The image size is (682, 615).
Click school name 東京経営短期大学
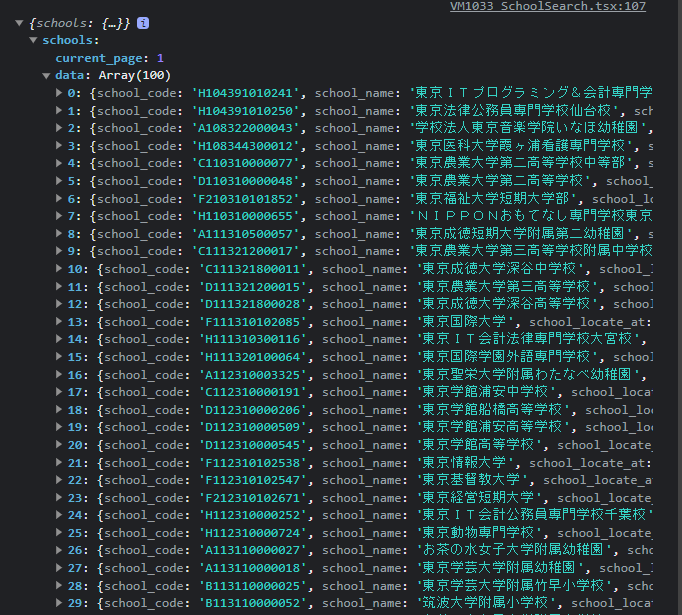[x=478, y=498]
